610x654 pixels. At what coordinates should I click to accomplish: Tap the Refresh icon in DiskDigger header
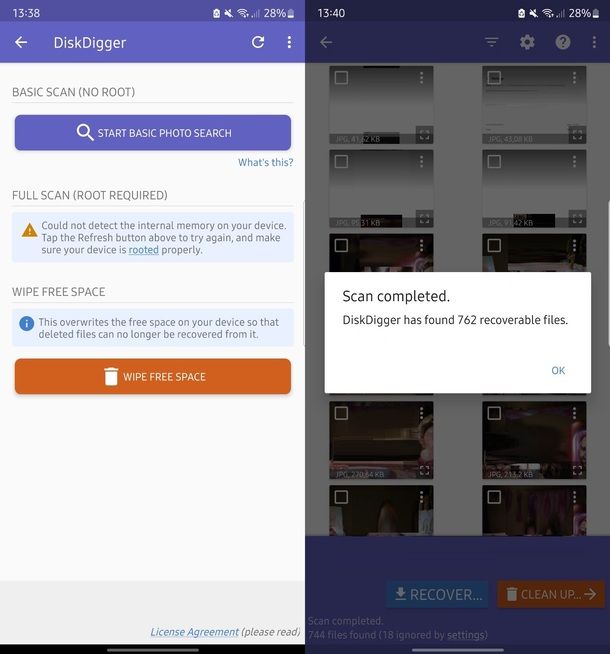pos(258,42)
